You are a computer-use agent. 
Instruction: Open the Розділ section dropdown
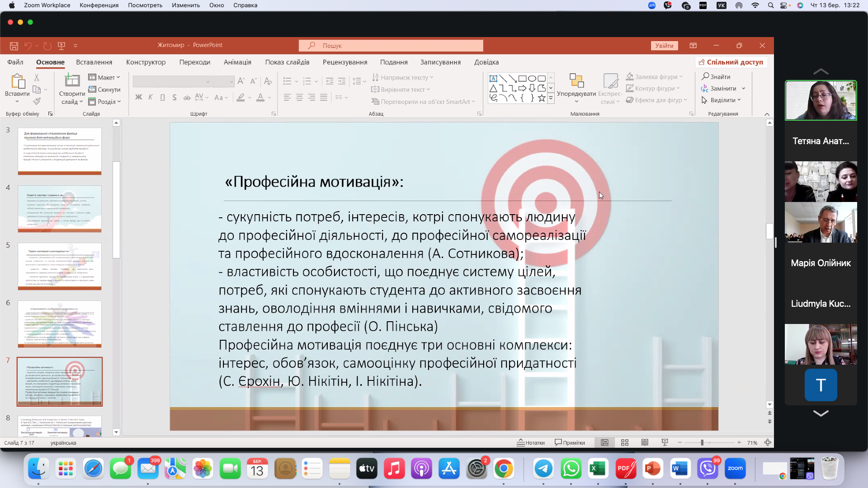(104, 102)
